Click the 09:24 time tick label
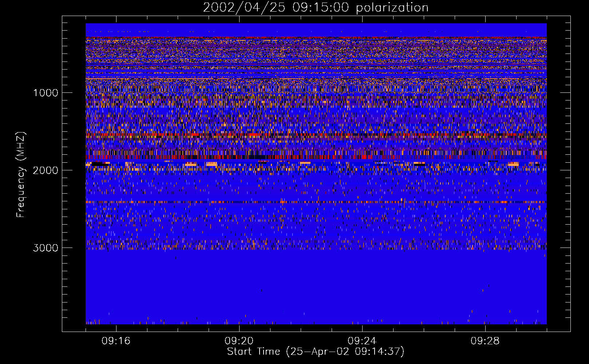The height and width of the screenshot is (364, 589). click(x=362, y=341)
